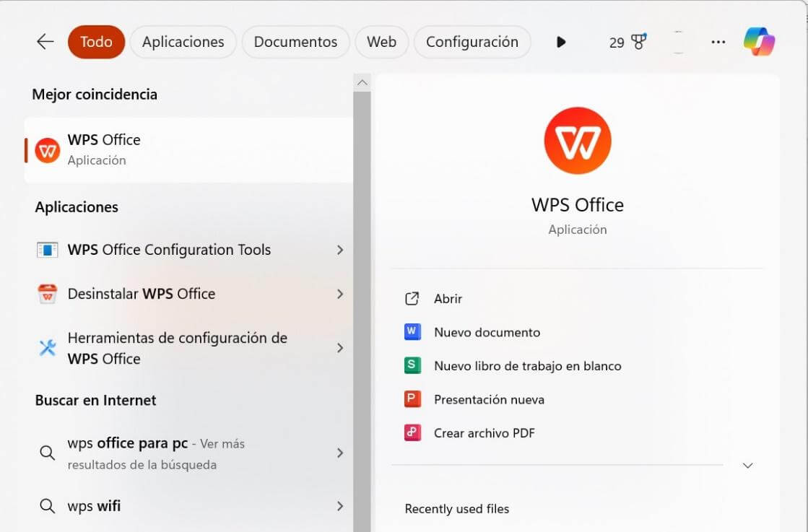The width and height of the screenshot is (808, 532).
Task: Select the Nuevo documento Writer icon
Action: pyautogui.click(x=412, y=331)
